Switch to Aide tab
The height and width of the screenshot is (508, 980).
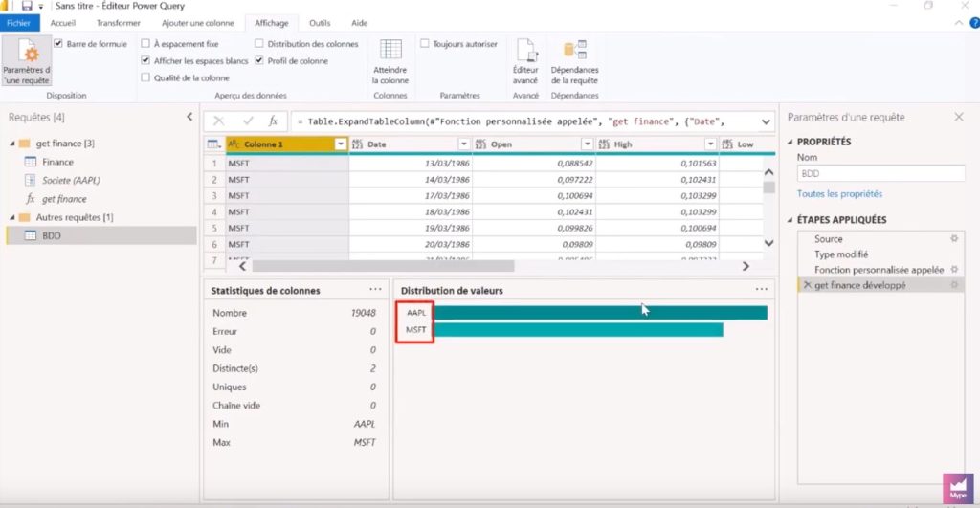click(360, 23)
